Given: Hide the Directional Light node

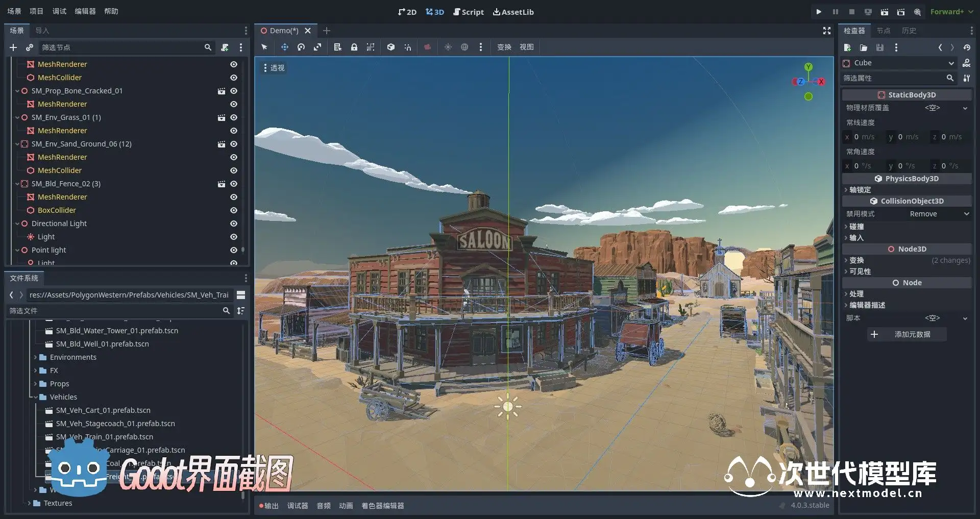Looking at the screenshot, I should pyautogui.click(x=233, y=224).
